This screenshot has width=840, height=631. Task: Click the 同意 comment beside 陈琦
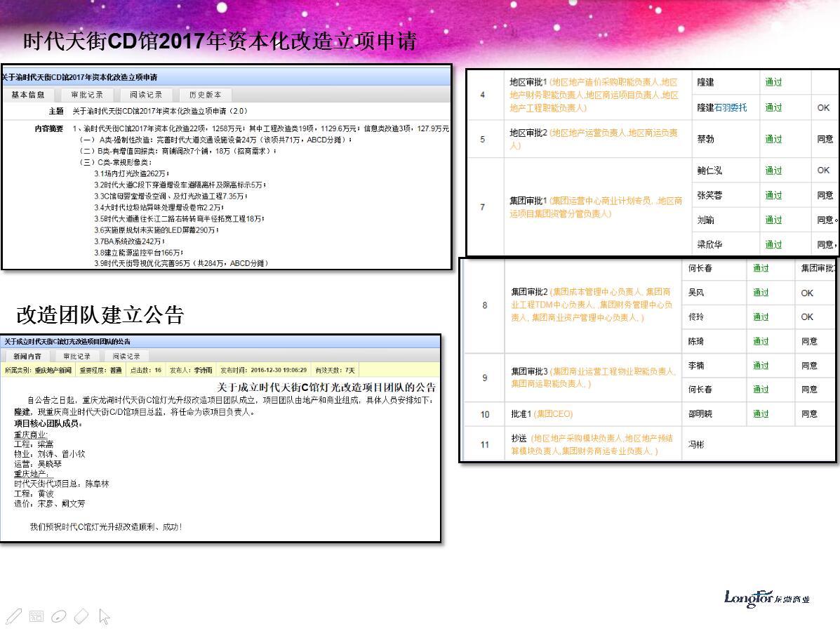[809, 341]
